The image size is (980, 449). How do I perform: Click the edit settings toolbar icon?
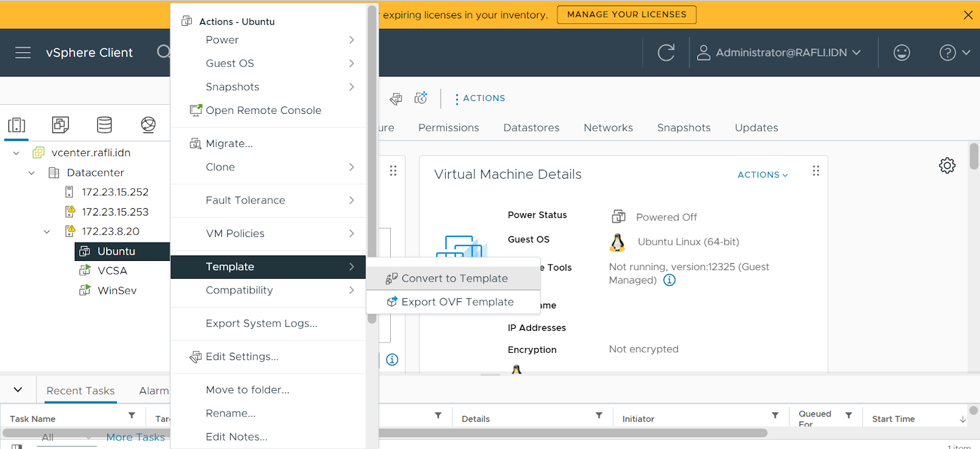[x=396, y=98]
